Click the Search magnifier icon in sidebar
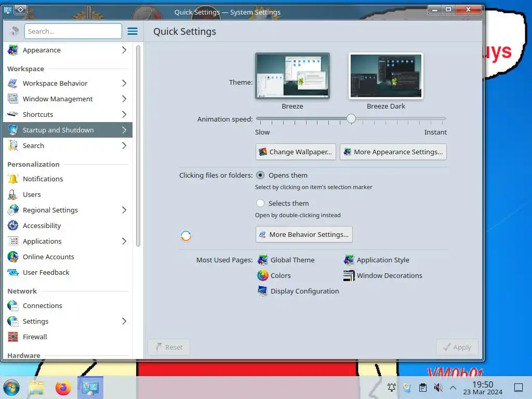The height and width of the screenshot is (399, 532). pyautogui.click(x=13, y=145)
